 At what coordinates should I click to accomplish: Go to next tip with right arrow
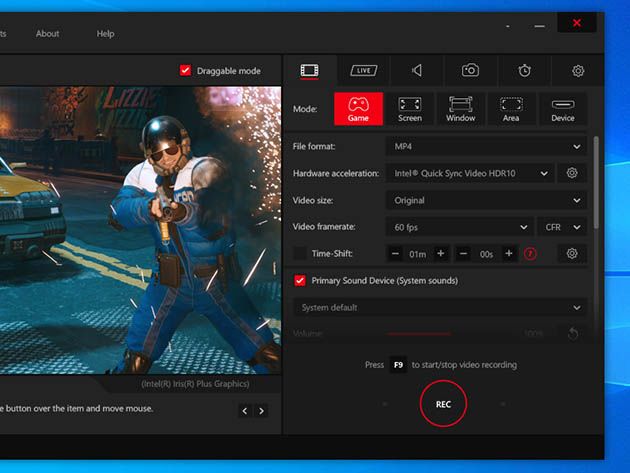pyautogui.click(x=261, y=411)
